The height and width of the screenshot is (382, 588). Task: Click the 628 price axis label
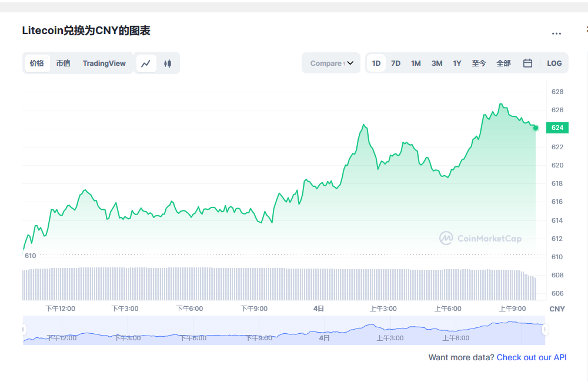coord(557,92)
